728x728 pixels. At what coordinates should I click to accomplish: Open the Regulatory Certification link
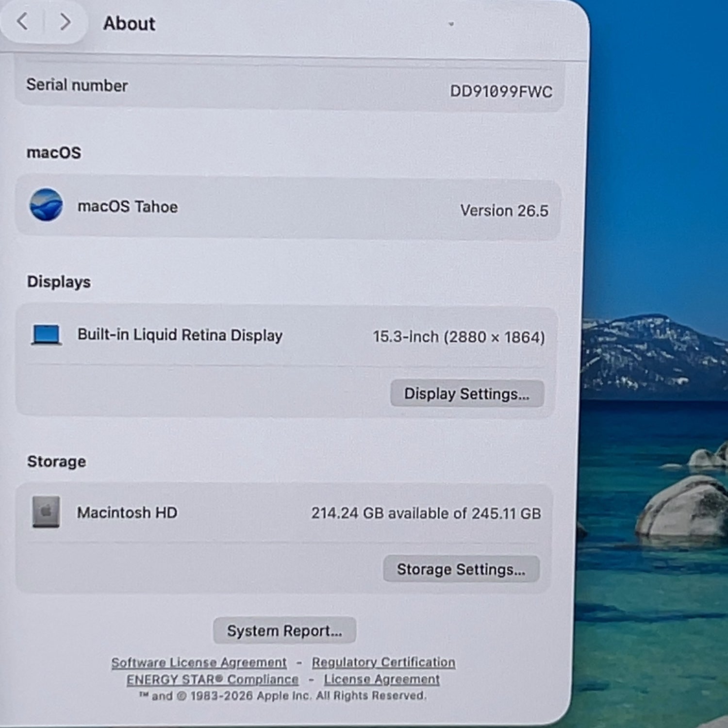point(383,662)
